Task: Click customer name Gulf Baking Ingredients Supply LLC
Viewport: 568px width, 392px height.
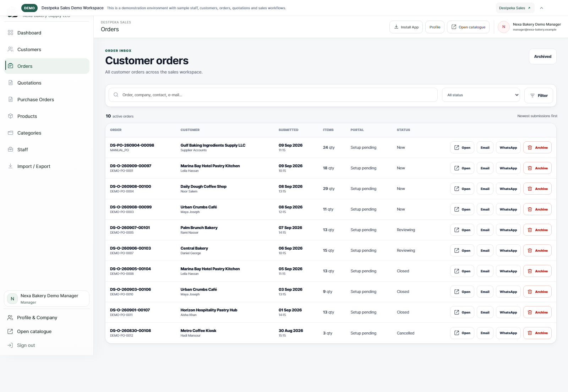Action: click(x=213, y=145)
